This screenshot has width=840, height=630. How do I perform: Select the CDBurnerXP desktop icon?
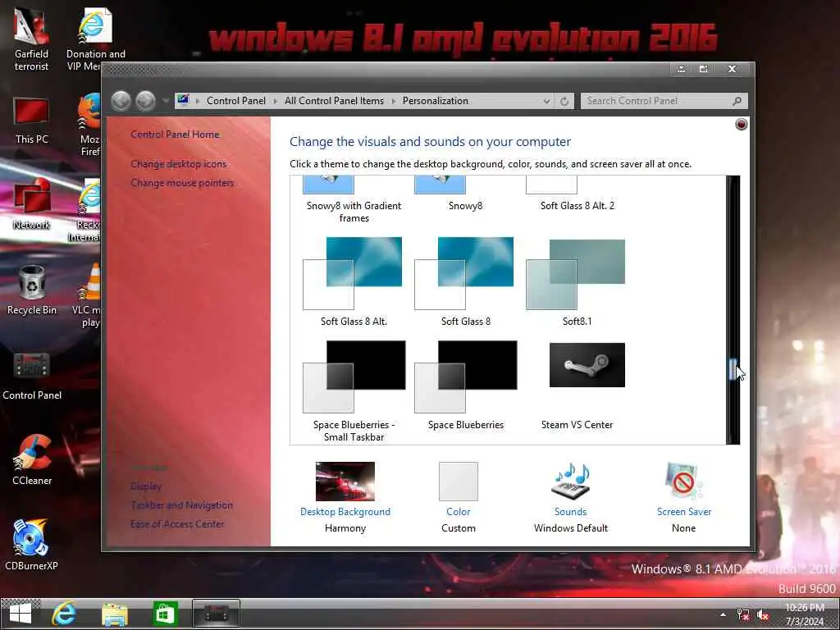pyautogui.click(x=31, y=545)
